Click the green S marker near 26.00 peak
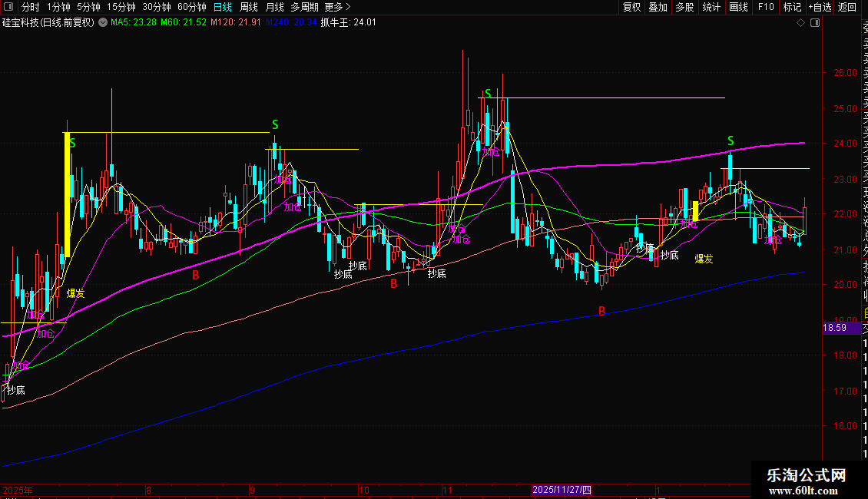 click(488, 94)
